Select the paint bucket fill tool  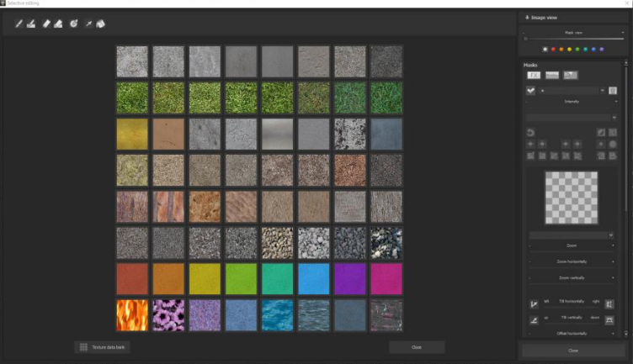[x=101, y=24]
